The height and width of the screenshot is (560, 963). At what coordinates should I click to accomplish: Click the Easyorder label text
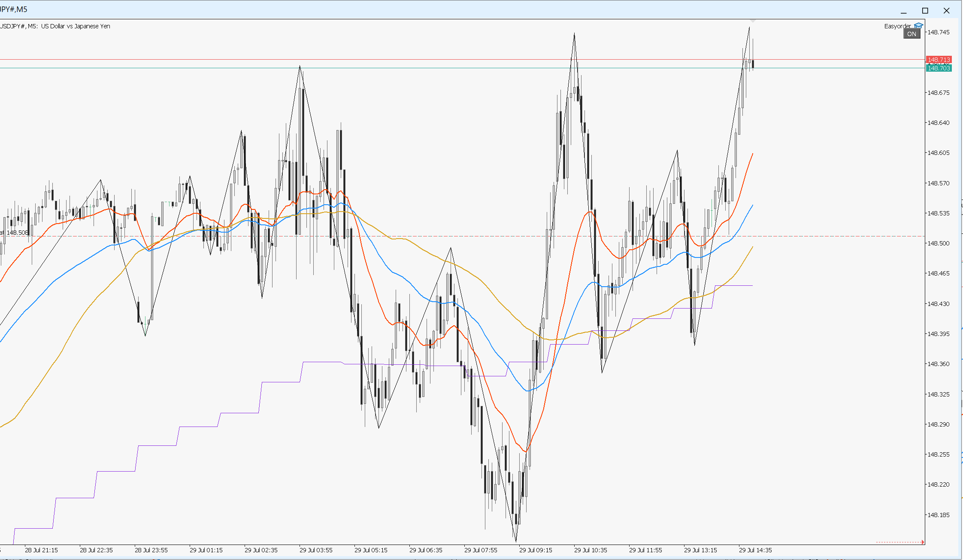point(898,26)
